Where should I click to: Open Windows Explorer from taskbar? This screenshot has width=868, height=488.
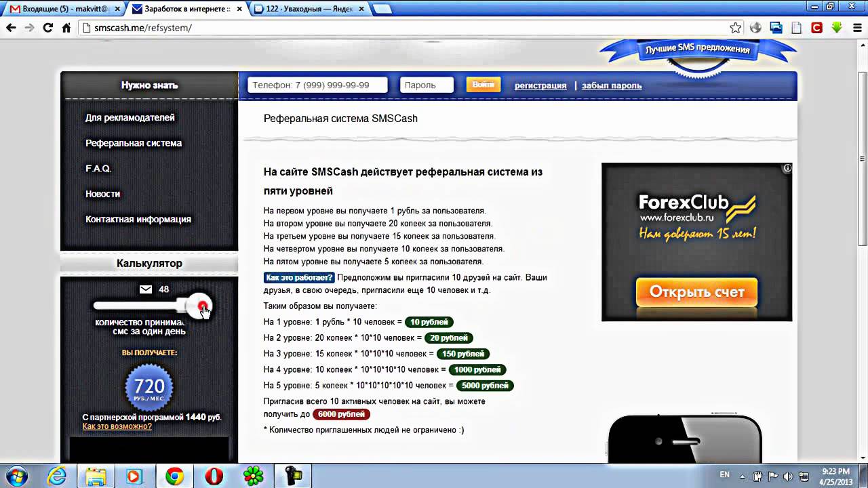tap(96, 476)
